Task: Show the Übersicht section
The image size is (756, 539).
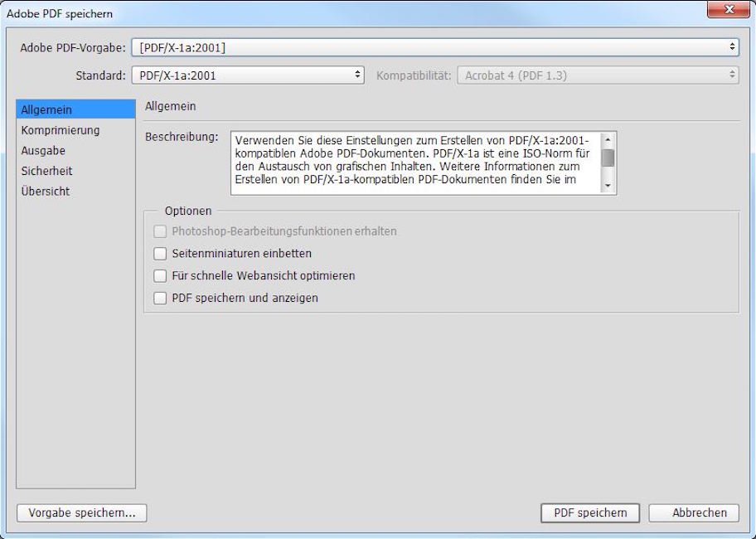Action: (46, 192)
